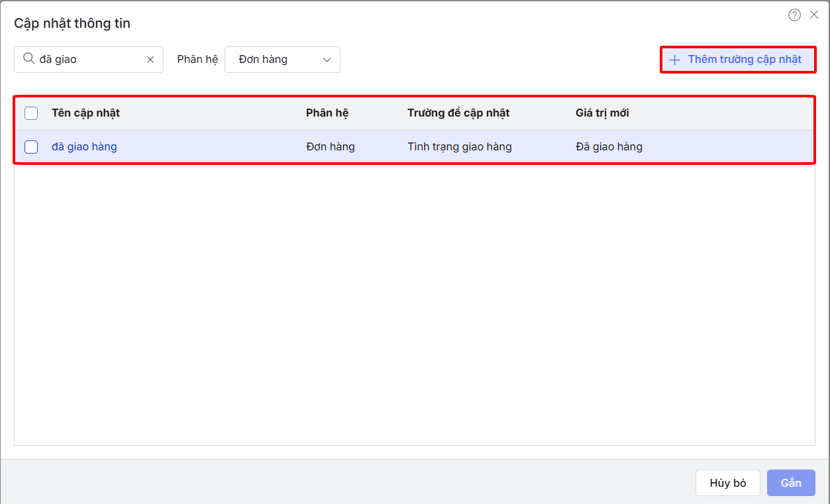The image size is (830, 504).
Task: Click the magnifier search icon
Action: click(x=28, y=59)
